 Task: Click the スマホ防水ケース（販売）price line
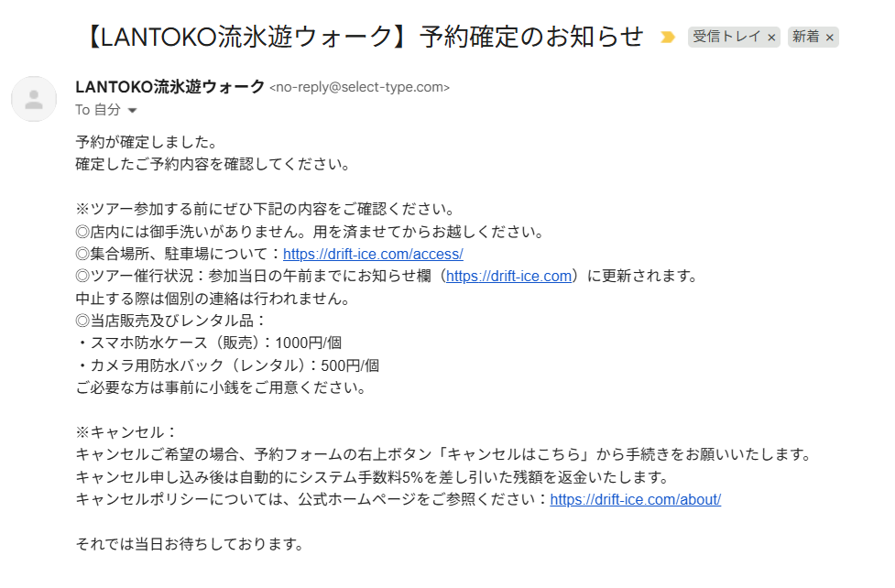[x=209, y=343]
